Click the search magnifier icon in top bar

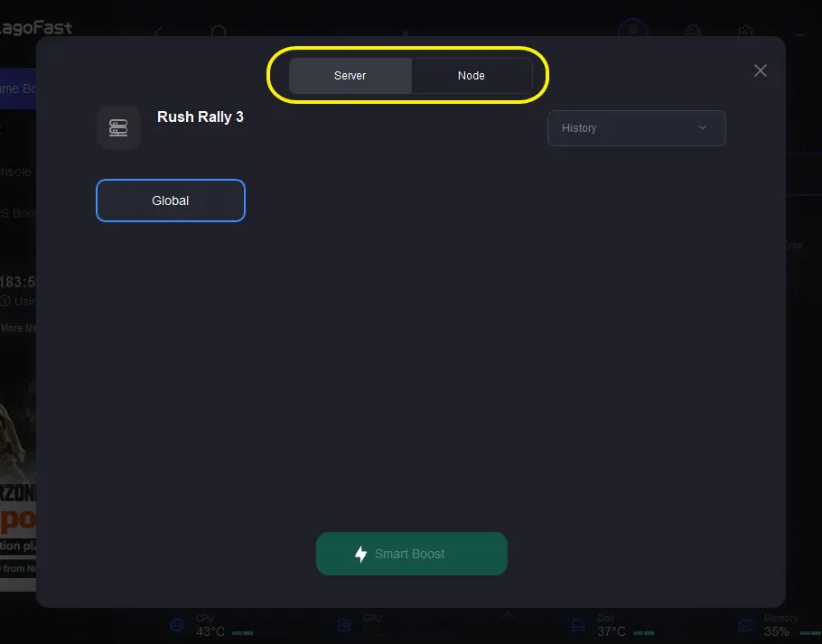(219, 33)
